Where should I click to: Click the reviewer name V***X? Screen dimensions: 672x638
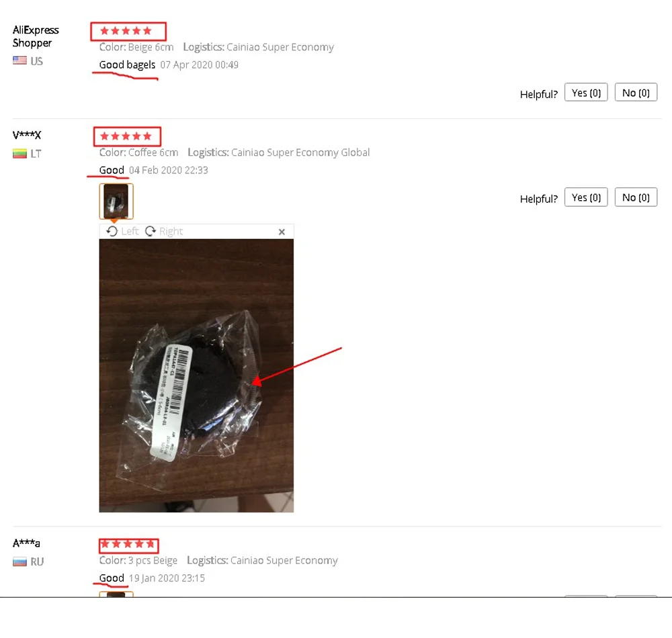27,135
